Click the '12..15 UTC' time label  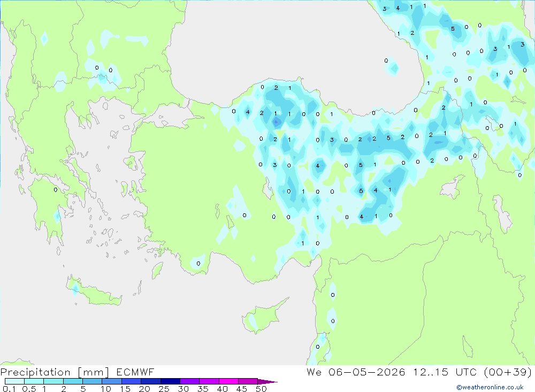445,372
